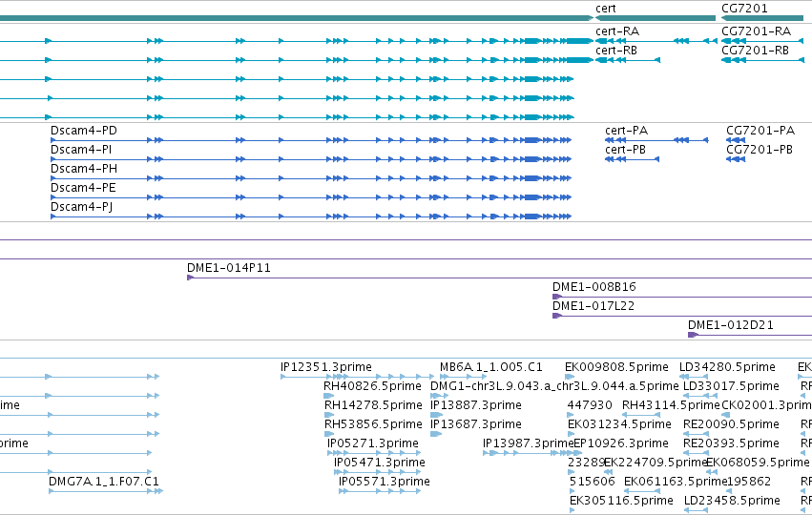Click the IP13987.3prime EST label
Viewport: 812px width, 515px height.
(529, 443)
